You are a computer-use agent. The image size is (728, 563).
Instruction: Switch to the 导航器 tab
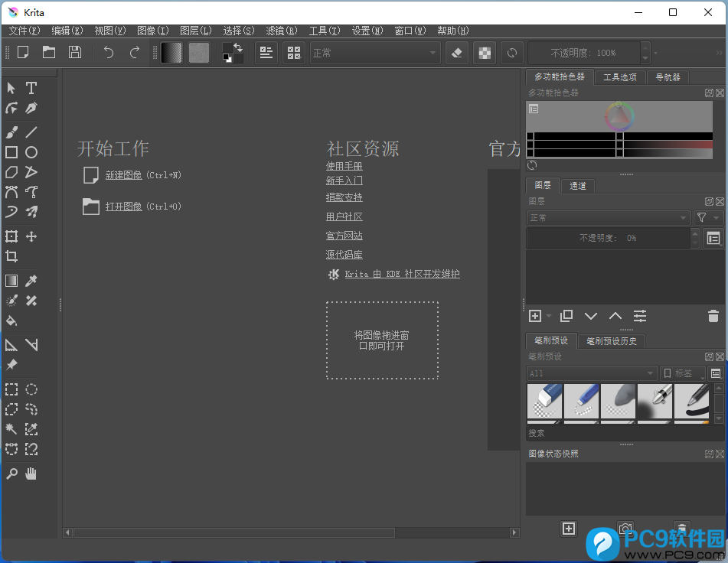(668, 77)
